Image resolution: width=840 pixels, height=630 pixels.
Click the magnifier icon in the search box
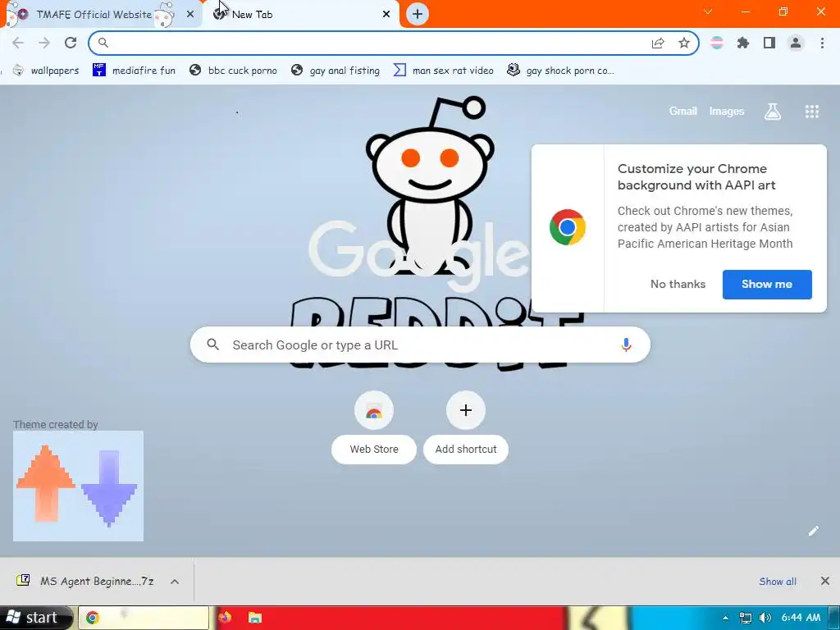pos(212,345)
